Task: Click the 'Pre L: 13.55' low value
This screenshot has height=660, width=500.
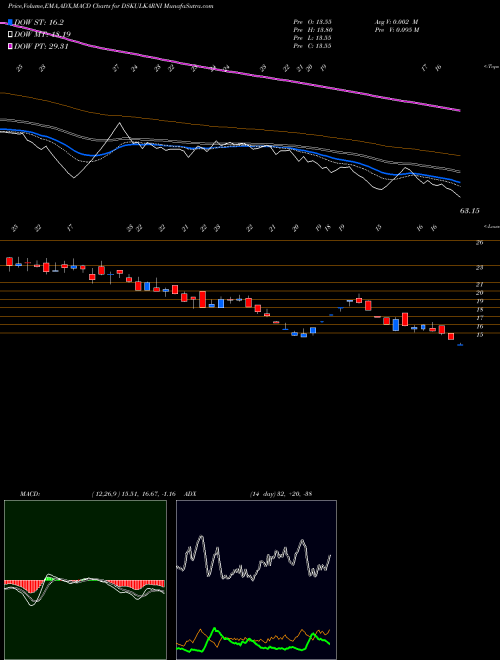Action: pyautogui.click(x=312, y=38)
